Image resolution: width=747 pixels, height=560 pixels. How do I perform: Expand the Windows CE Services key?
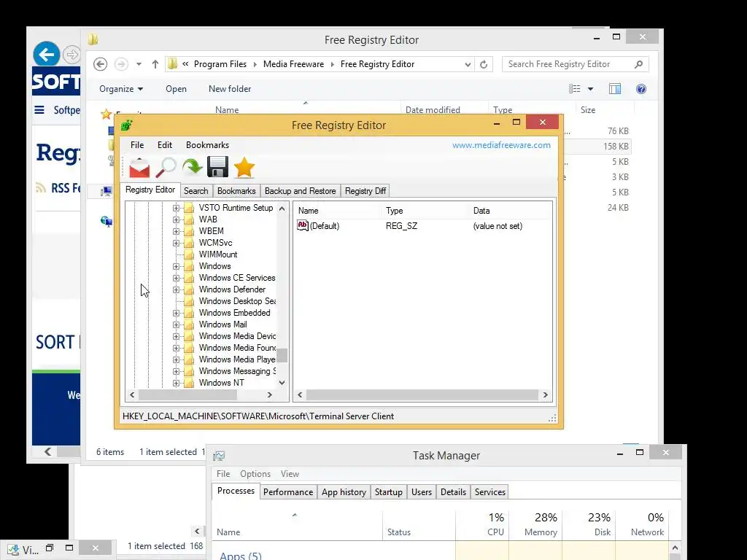tap(176, 278)
